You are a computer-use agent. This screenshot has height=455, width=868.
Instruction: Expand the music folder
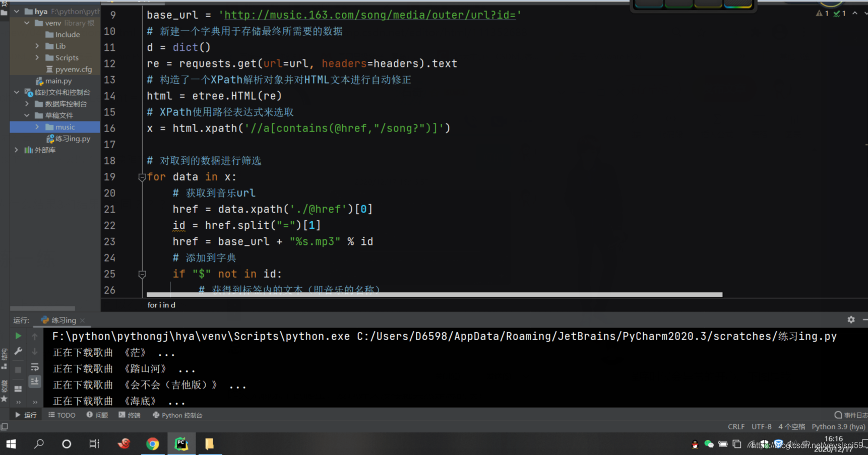point(37,127)
